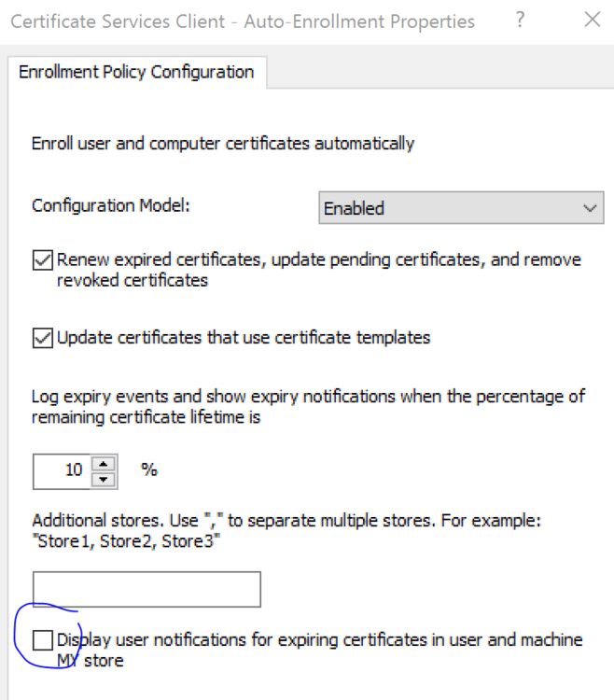Click the Enroll user and computer certificates text
The image size is (614, 700).
(x=223, y=144)
